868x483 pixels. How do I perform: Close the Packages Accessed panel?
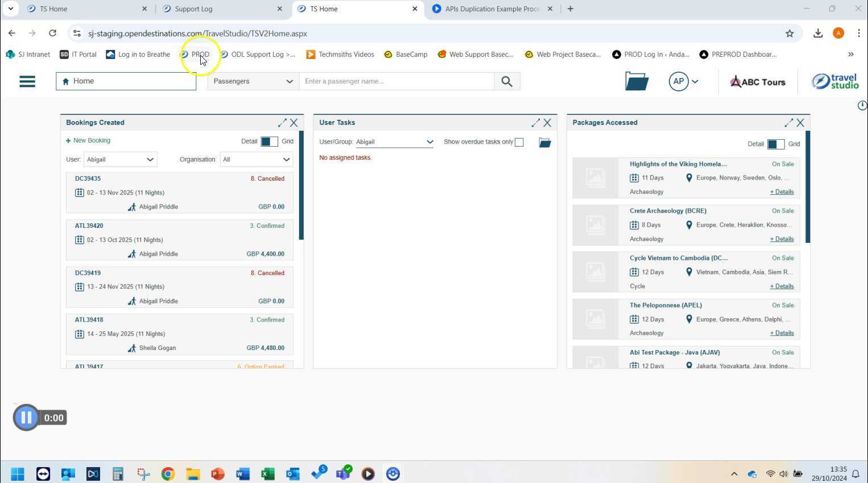click(800, 123)
